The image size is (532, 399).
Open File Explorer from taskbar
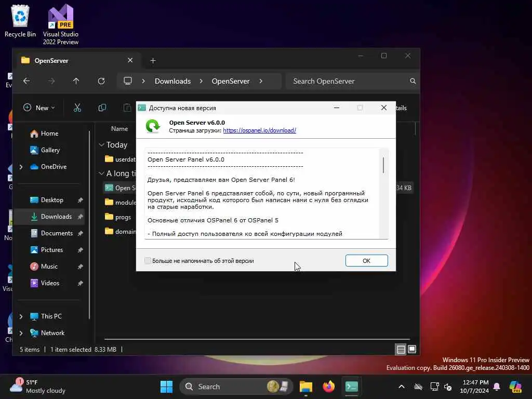305,387
